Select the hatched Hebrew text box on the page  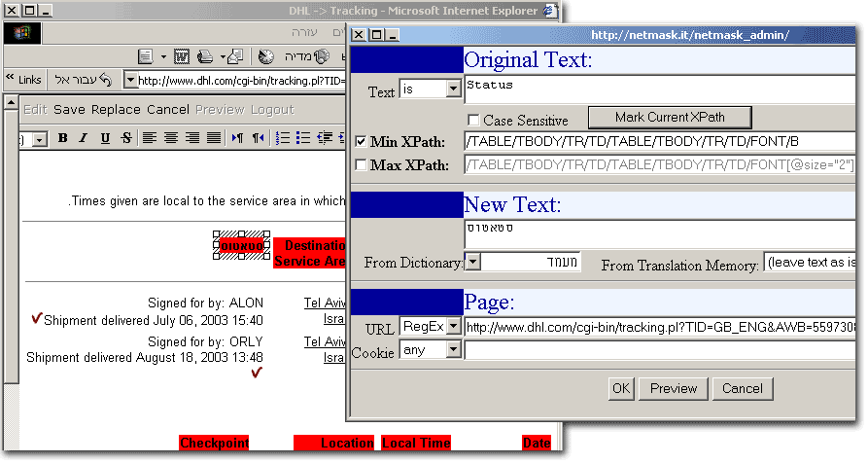[x=241, y=245]
